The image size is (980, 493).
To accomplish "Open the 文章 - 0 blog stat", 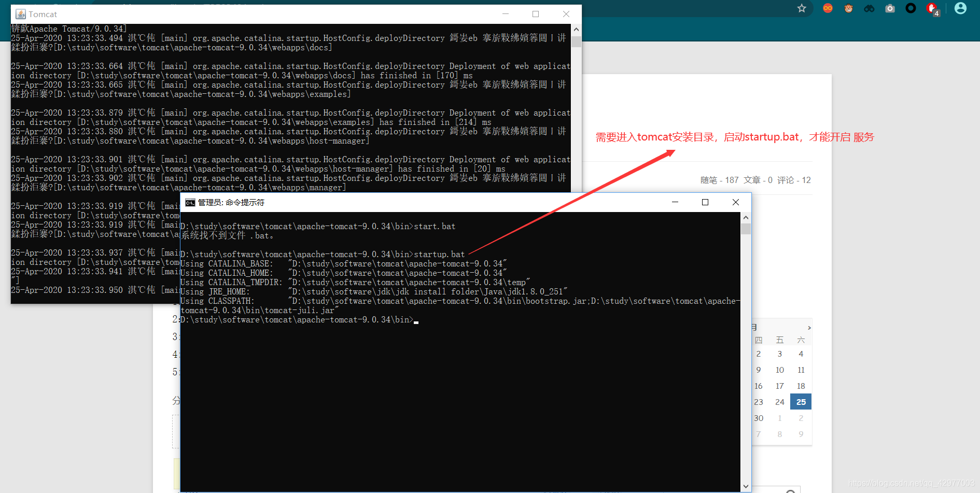I will click(758, 180).
